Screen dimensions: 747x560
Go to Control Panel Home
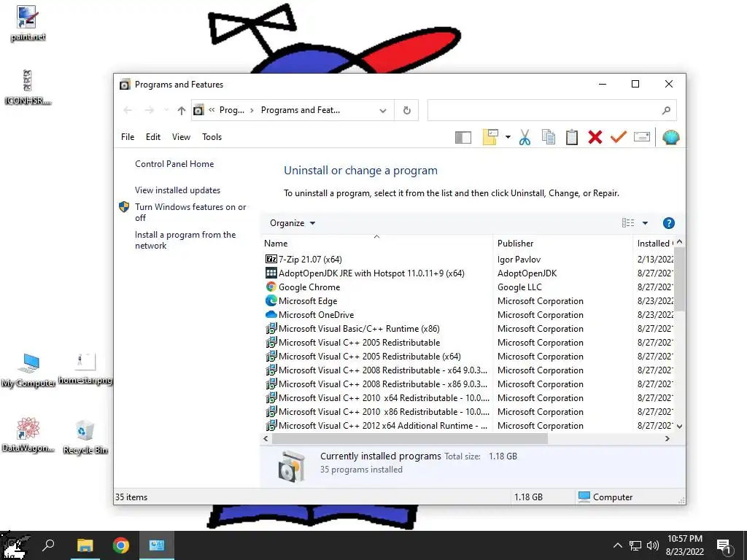click(x=174, y=164)
